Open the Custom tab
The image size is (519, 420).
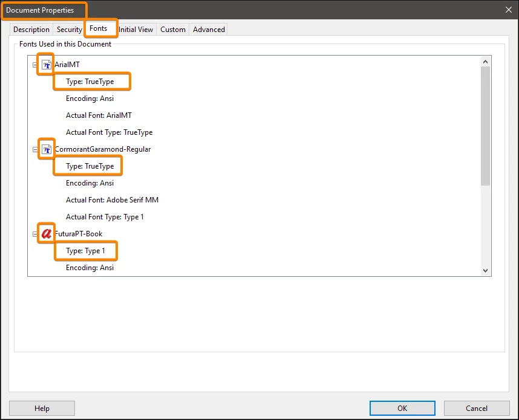coord(173,30)
